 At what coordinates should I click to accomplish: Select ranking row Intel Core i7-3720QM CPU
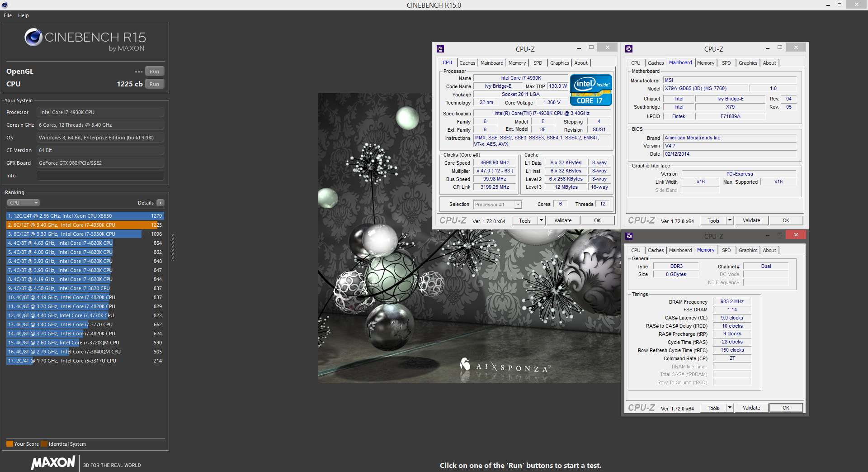pyautogui.click(x=85, y=343)
